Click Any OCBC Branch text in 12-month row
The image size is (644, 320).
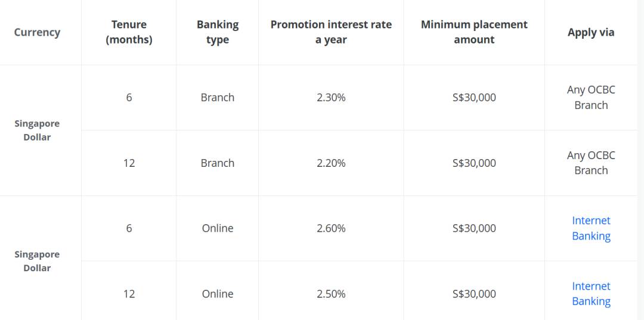[x=591, y=163]
